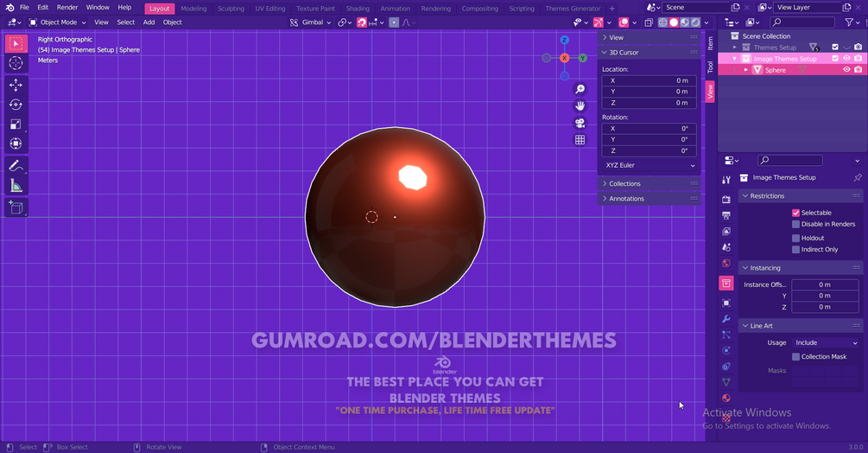Image resolution: width=868 pixels, height=453 pixels.
Task: Click the viewport pan hand icon
Action: pos(580,105)
